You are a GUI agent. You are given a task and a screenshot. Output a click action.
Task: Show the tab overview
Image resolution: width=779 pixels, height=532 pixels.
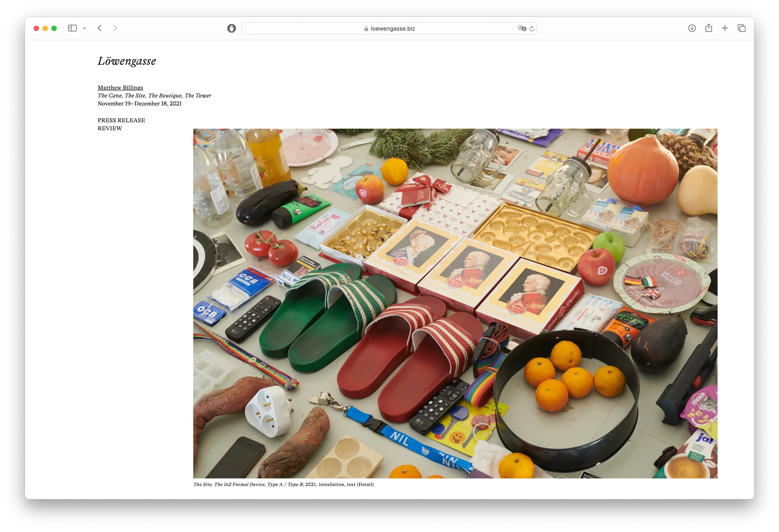(x=741, y=29)
